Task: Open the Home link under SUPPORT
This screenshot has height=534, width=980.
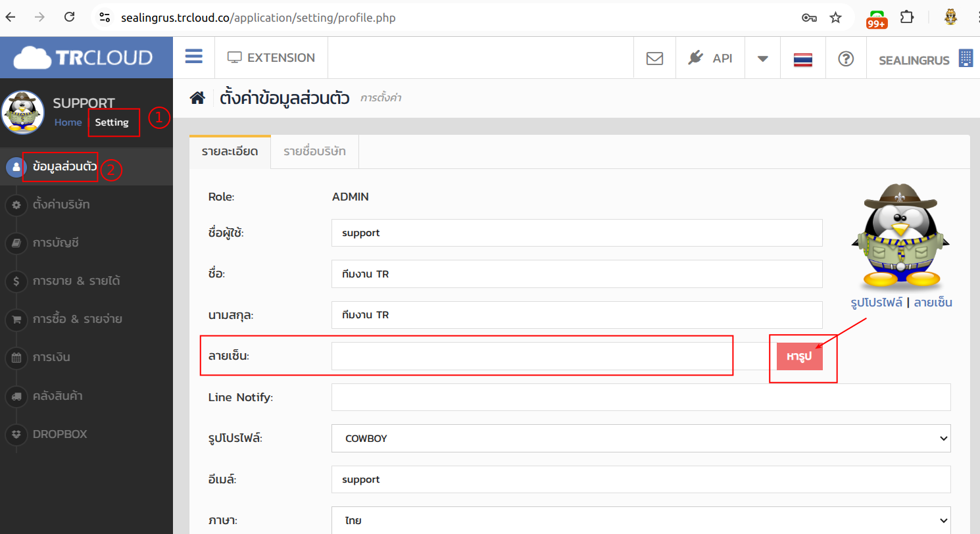Action: (x=68, y=122)
